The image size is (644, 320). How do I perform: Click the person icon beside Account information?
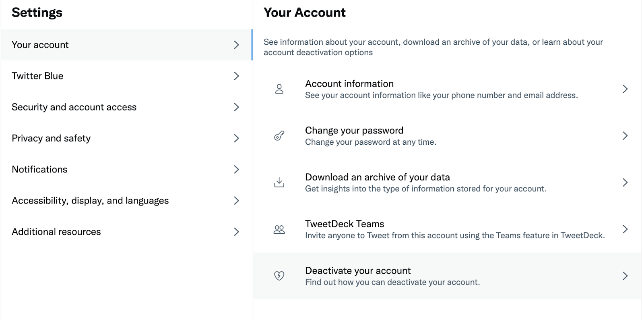tap(279, 89)
